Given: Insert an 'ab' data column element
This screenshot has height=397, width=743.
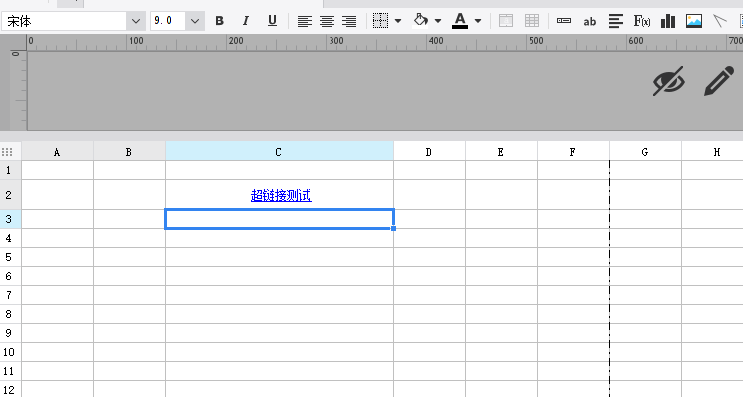Looking at the screenshot, I should (x=589, y=21).
